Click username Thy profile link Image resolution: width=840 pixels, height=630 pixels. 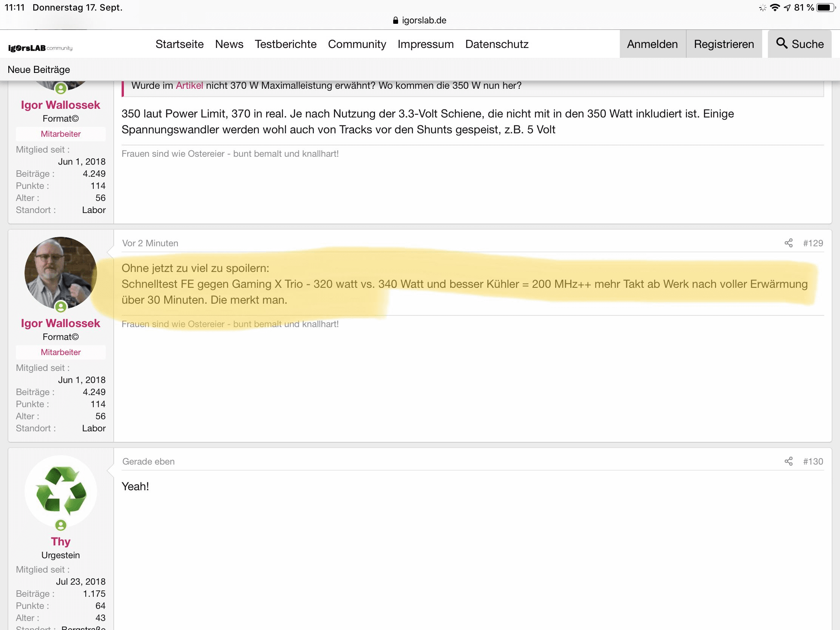pyautogui.click(x=61, y=541)
